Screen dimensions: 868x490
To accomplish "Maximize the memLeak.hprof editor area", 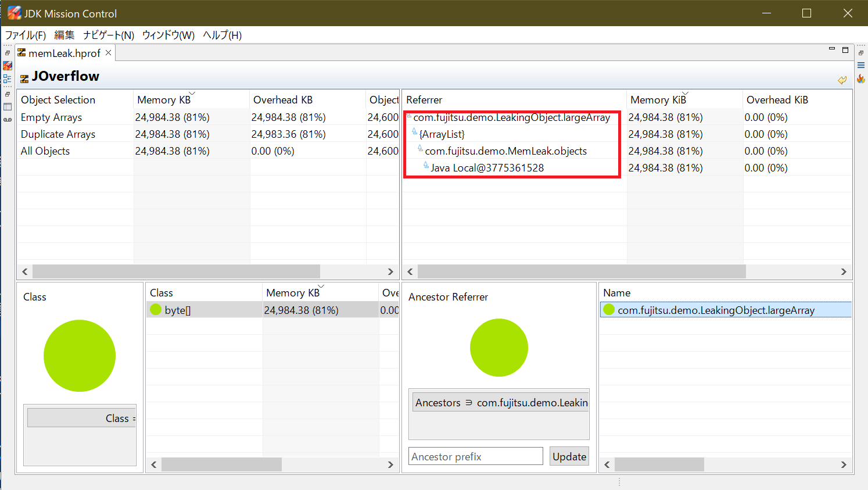I will pyautogui.click(x=845, y=50).
